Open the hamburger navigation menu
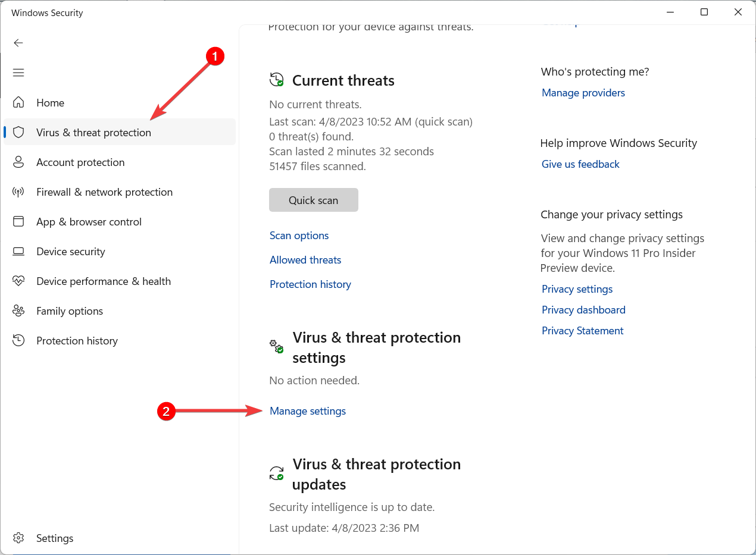The image size is (756, 555). (x=18, y=73)
